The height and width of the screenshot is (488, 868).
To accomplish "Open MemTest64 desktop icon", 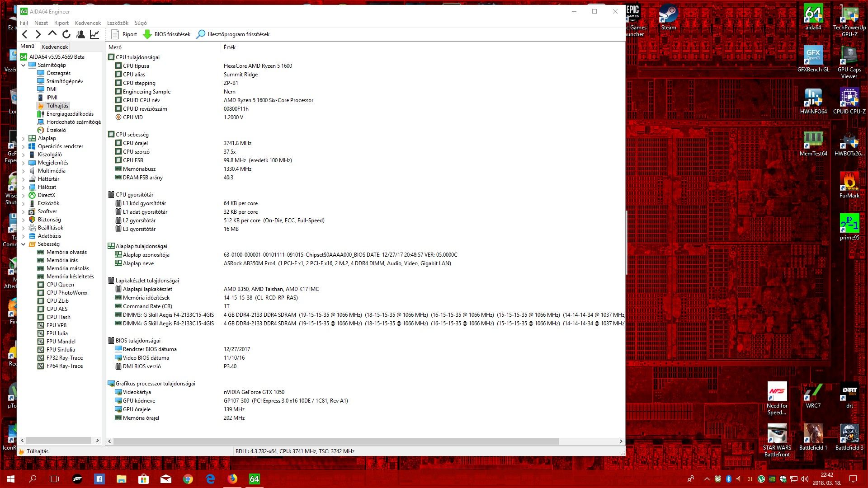I will click(813, 143).
